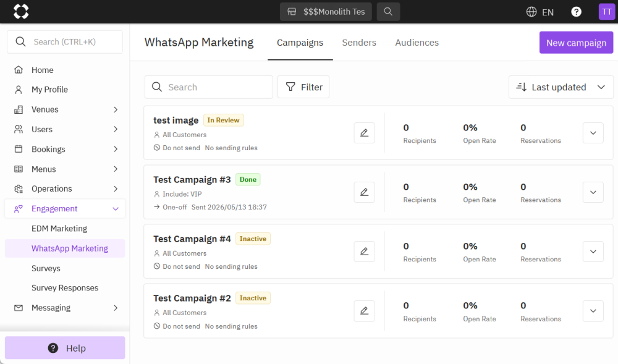
Task: Click the Inactive badge on Test Campaign #2
Action: tap(253, 298)
